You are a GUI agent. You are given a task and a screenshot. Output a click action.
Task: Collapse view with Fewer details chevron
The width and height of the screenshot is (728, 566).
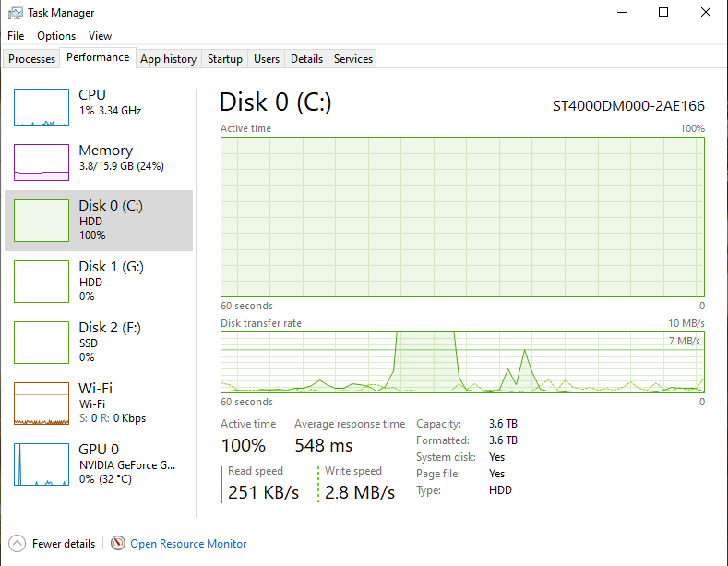[17, 544]
